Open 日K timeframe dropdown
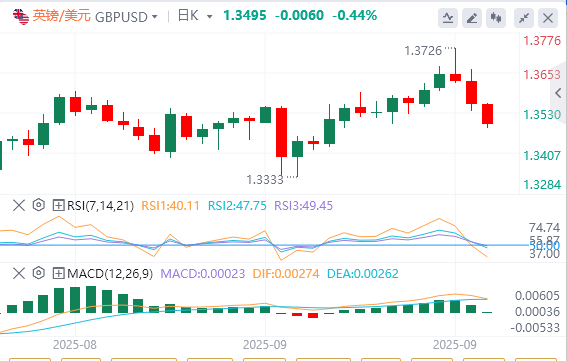This screenshot has width=567, height=361. 195,16
